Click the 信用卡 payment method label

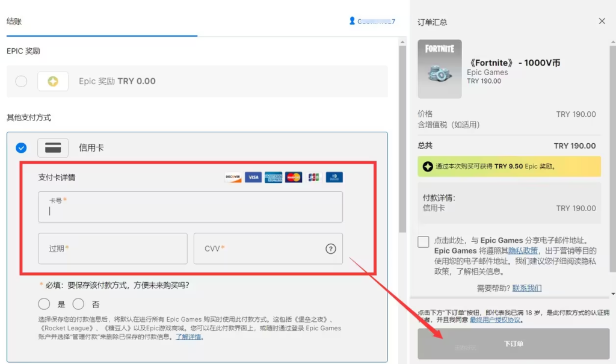(91, 148)
